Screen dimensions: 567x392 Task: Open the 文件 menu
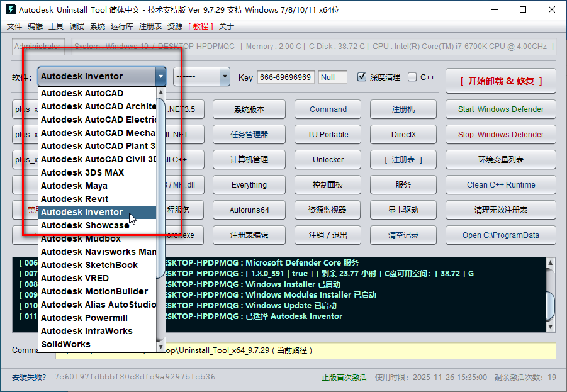click(14, 26)
